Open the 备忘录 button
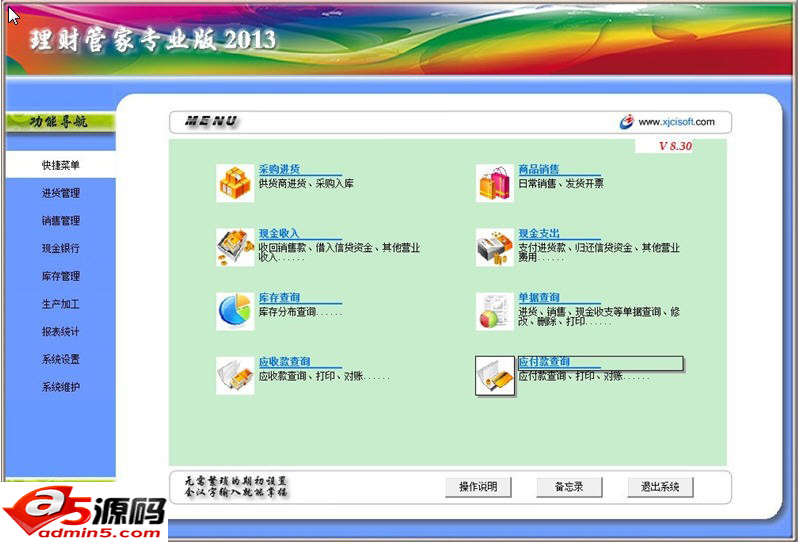Image resolution: width=798 pixels, height=542 pixels. point(569,487)
